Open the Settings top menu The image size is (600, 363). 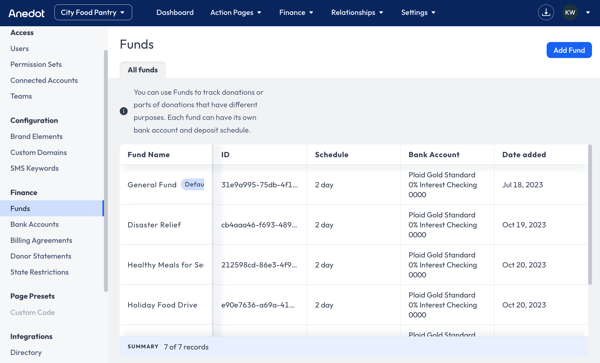tap(418, 13)
